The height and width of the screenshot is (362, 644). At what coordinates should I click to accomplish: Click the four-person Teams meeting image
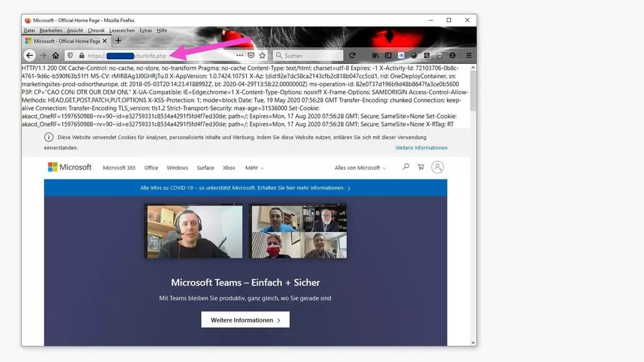point(298,231)
